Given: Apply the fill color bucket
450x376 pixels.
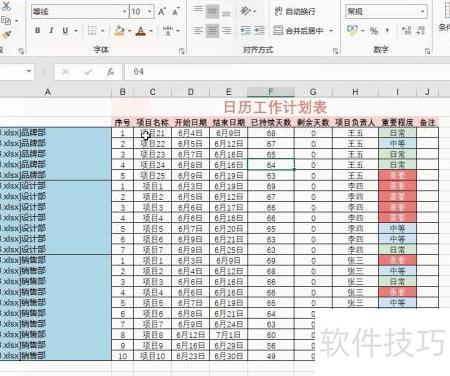Looking at the screenshot, I should 119,31.
